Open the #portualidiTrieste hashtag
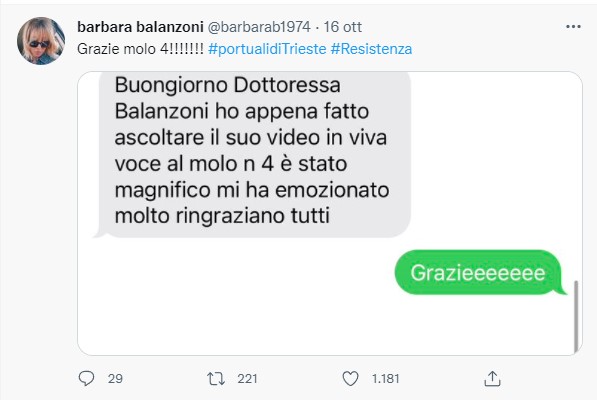597x400 pixels. click(267, 49)
